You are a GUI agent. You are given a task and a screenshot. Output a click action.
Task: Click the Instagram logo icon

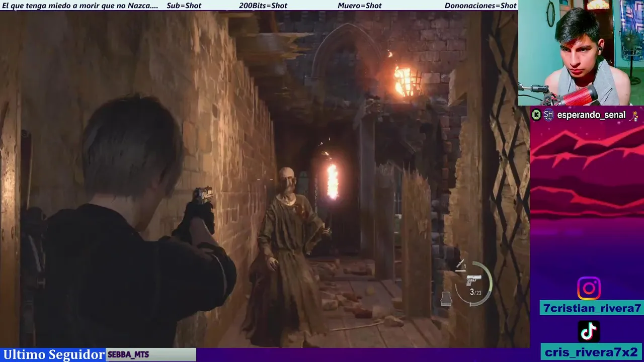click(589, 289)
